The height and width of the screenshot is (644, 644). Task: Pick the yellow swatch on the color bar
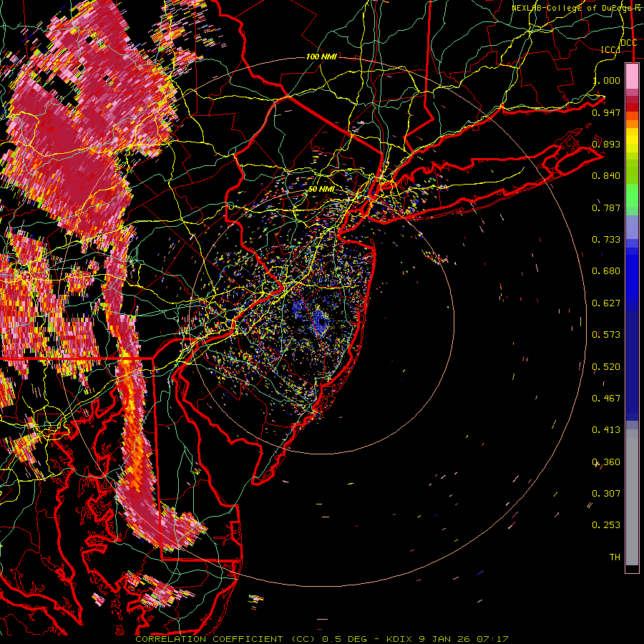(x=632, y=140)
